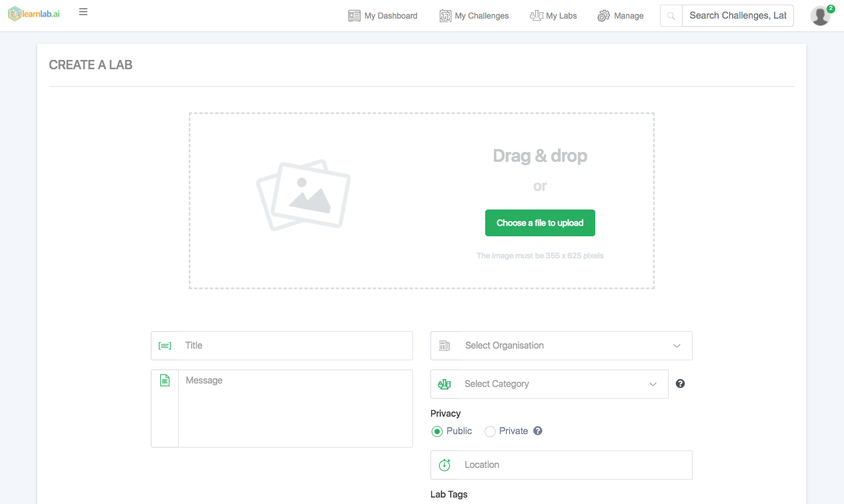Click Choose a file to upload

(539, 223)
